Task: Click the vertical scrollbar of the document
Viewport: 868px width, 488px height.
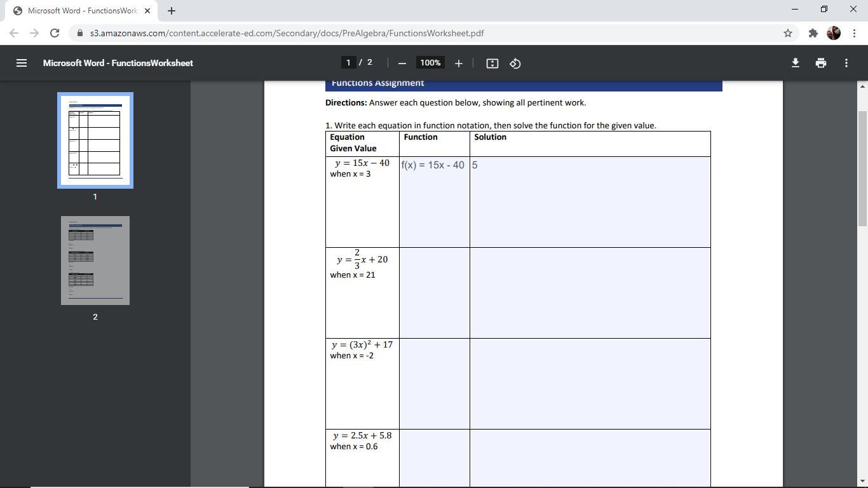Action: pyautogui.click(x=862, y=168)
